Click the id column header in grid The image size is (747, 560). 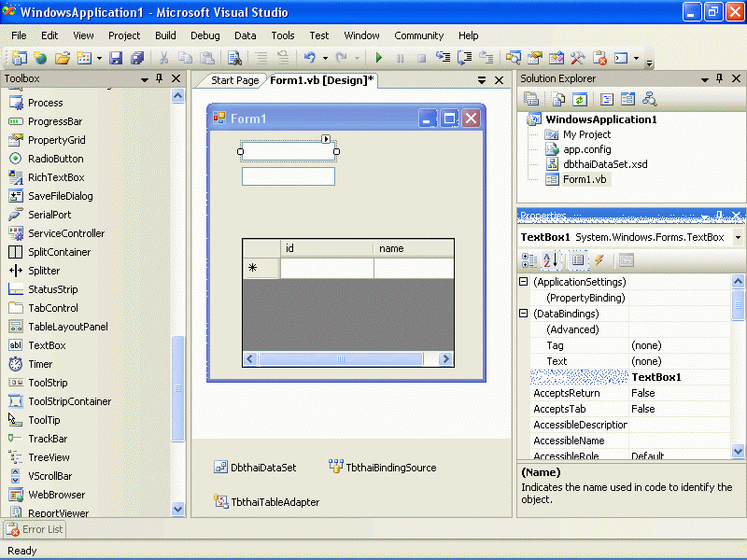point(327,248)
